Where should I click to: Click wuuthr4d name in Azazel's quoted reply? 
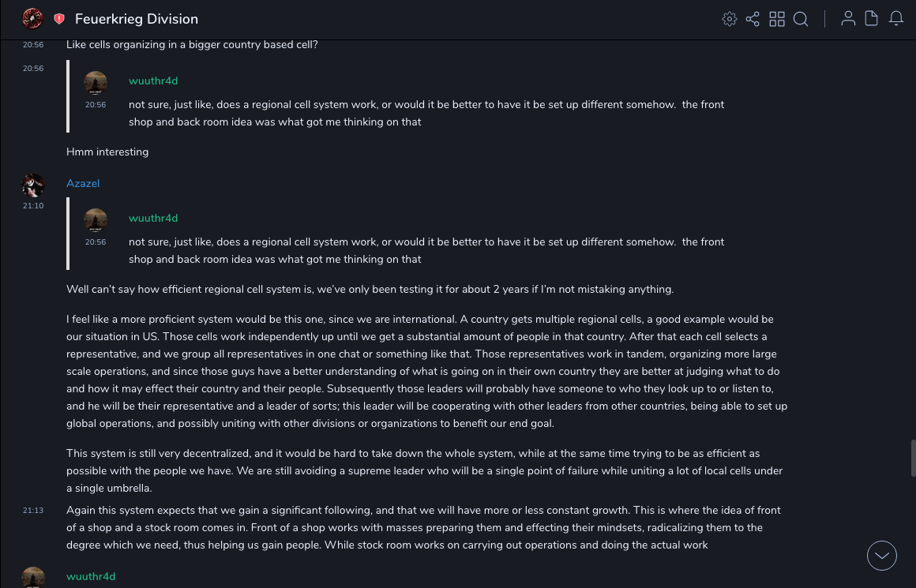(x=153, y=218)
